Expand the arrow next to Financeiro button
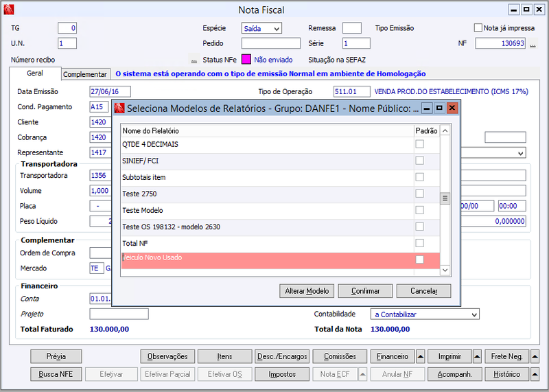Viewport: 549px width, 392px height. coord(421,356)
